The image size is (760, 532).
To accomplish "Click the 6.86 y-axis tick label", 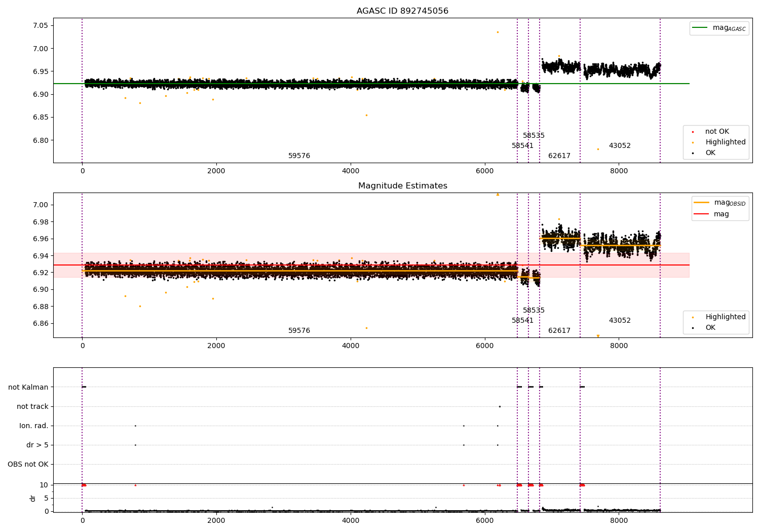I will tap(40, 324).
